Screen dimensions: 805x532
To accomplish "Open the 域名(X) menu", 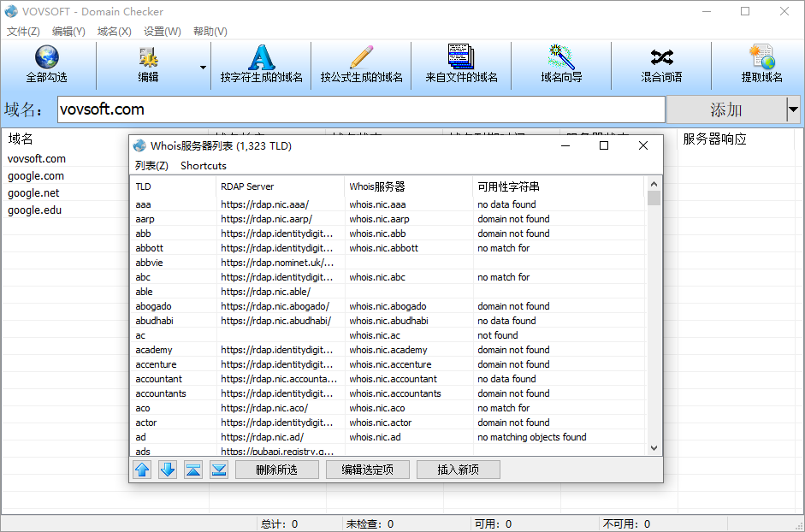I will click(114, 32).
